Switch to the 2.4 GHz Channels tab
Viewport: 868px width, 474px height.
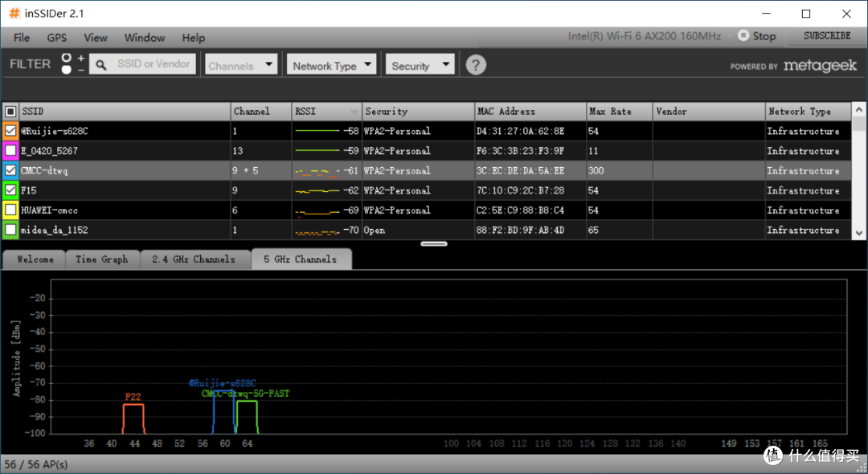tap(194, 259)
